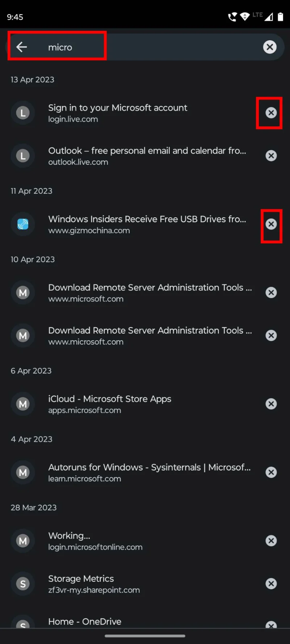Click the Outlook entry's circular L favicon
The height and width of the screenshot is (644, 290).
(x=22, y=156)
